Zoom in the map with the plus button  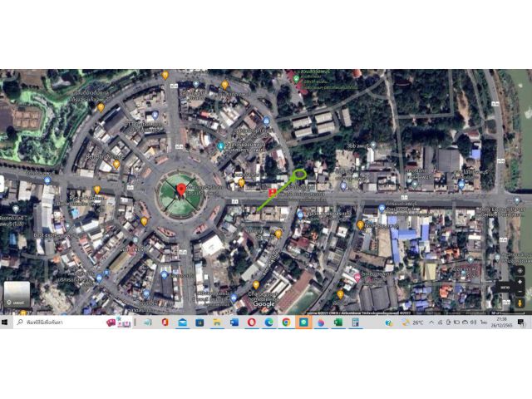[x=520, y=282]
